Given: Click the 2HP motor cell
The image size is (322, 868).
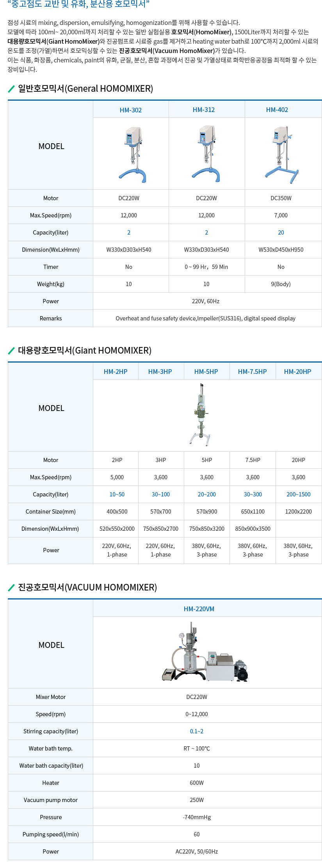Looking at the screenshot, I should click(x=117, y=460).
